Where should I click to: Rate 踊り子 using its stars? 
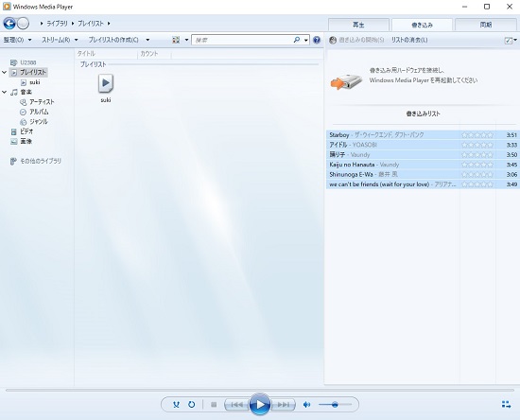pos(477,154)
